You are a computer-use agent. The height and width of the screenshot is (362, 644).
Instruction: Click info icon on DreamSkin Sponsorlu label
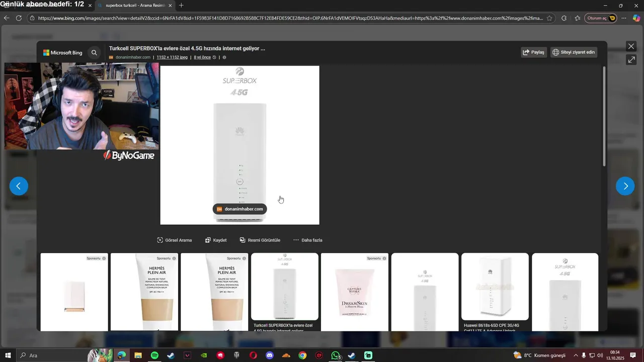click(x=385, y=258)
